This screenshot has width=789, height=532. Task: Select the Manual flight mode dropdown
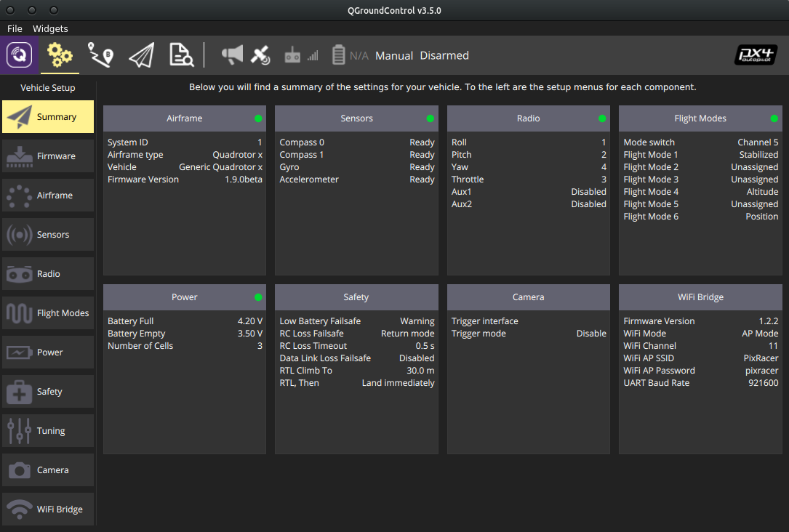[x=394, y=56]
